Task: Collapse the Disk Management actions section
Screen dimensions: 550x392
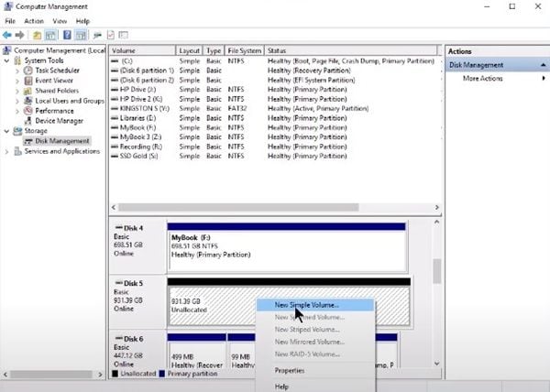Action: pos(543,65)
